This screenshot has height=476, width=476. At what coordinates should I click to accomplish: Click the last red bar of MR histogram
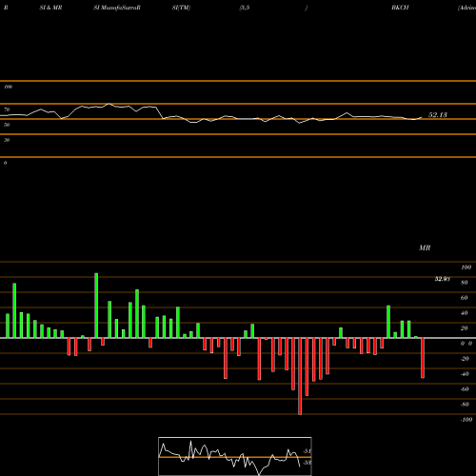click(423, 358)
